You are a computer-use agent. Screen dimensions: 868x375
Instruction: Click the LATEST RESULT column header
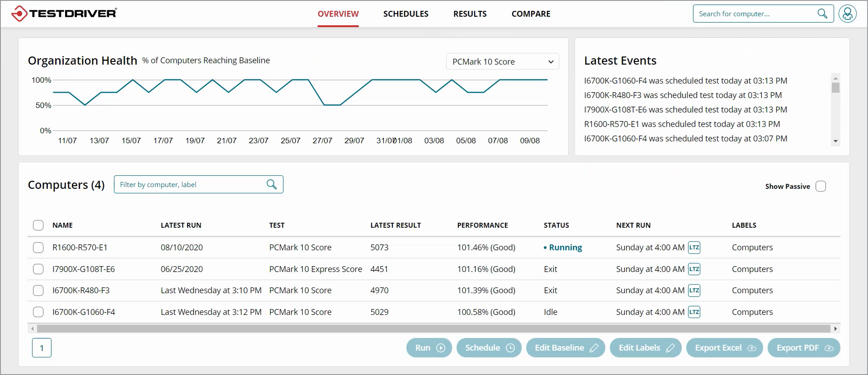(396, 225)
